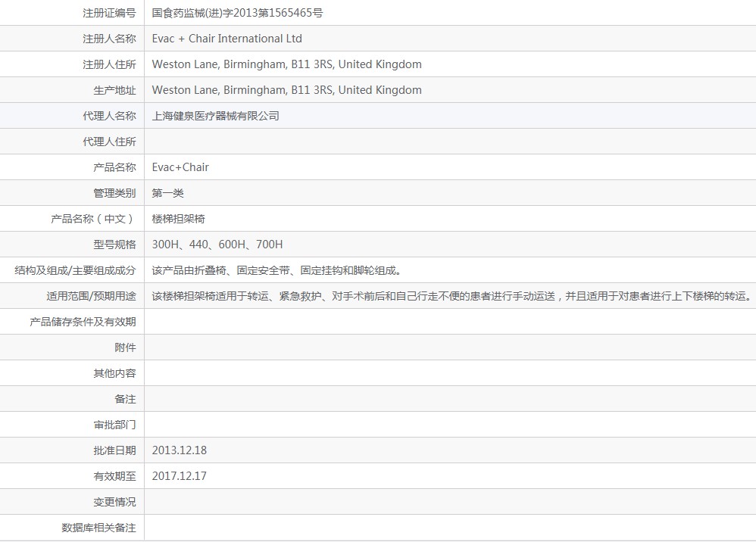Select registration number 国食药监械(进)字2013第1565465号
This screenshot has width=756, height=542.
click(x=237, y=13)
